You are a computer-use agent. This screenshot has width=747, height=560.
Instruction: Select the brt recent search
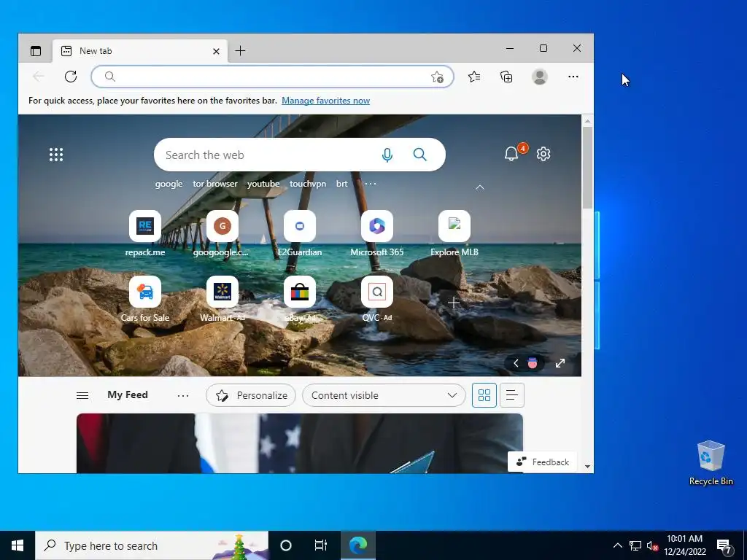(x=341, y=184)
